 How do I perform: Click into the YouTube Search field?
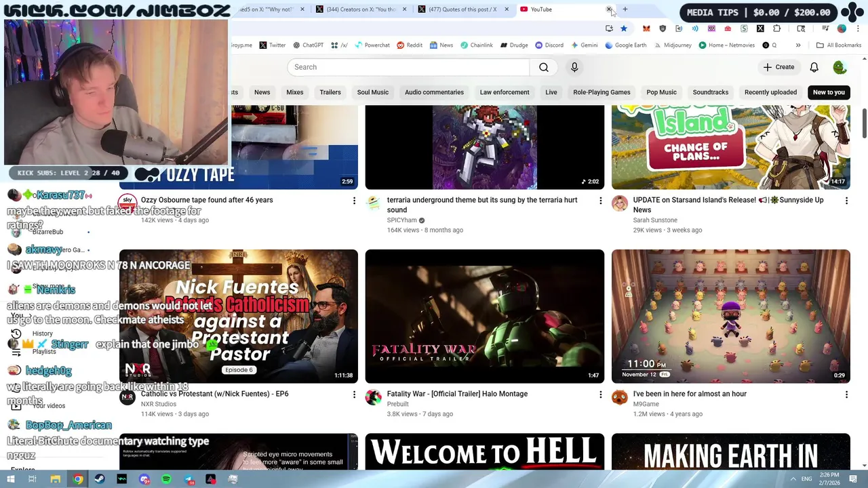408,67
